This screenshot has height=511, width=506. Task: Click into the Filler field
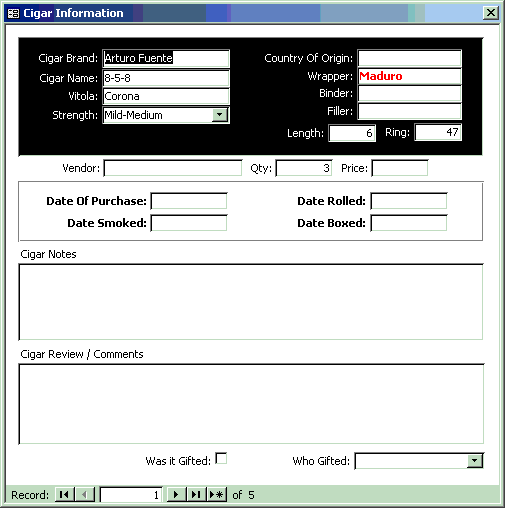point(410,111)
